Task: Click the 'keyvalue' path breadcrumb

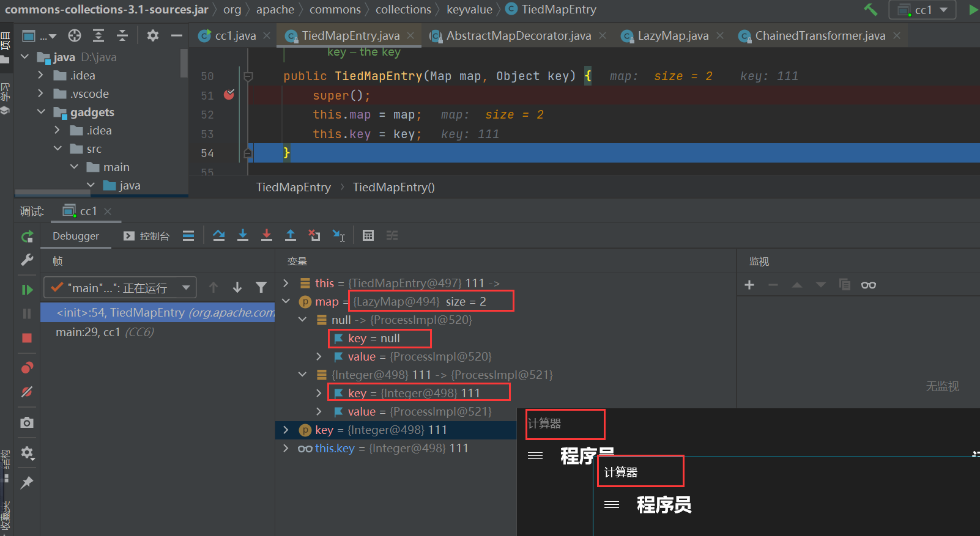Action: pos(469,9)
